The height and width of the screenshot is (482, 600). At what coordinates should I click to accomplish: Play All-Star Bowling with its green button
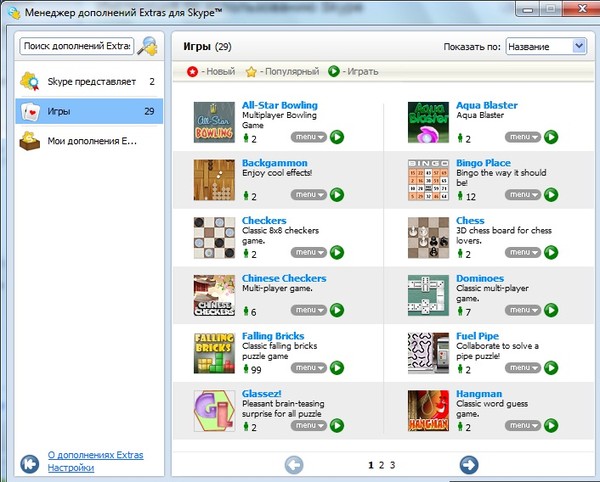337,137
